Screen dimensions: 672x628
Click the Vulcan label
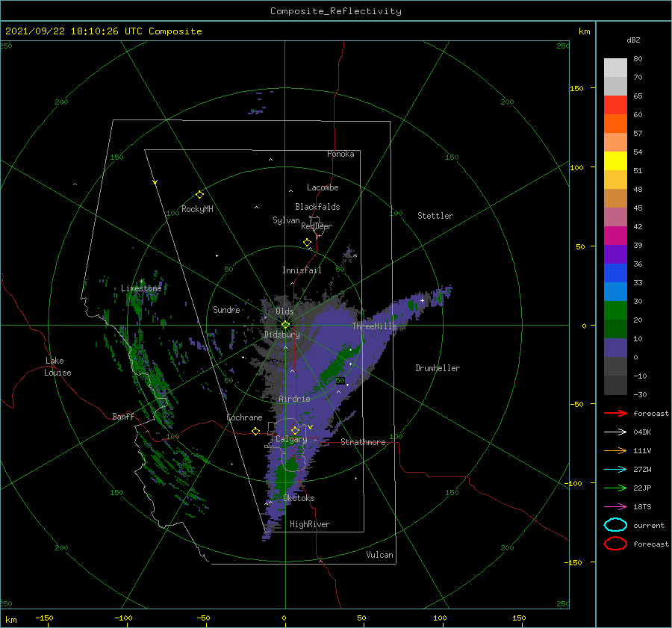(x=379, y=555)
